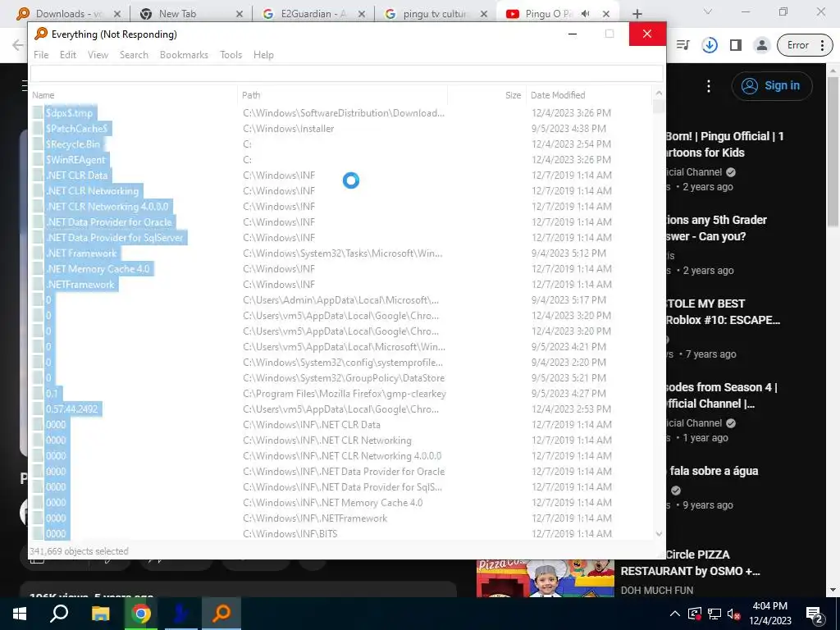Screen dimensions: 840x630
Task: Open a new Chrome tab with plus
Action: pos(637,14)
